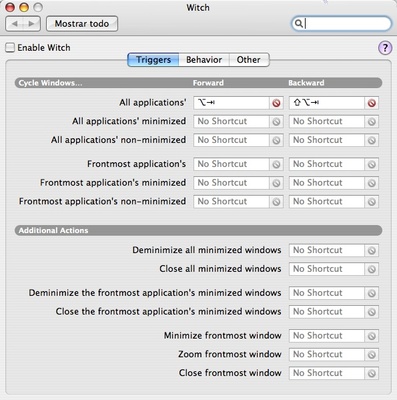Click the search field in toolbar
This screenshot has height=400, width=397.
(341, 24)
